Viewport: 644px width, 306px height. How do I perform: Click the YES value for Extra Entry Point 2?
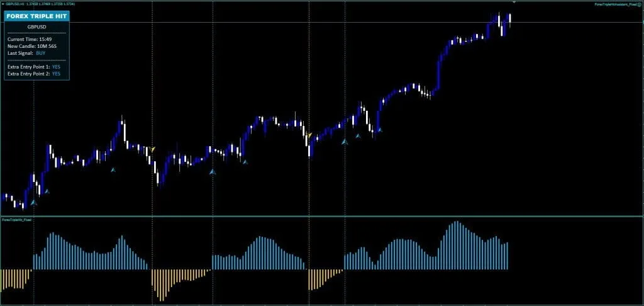56,74
